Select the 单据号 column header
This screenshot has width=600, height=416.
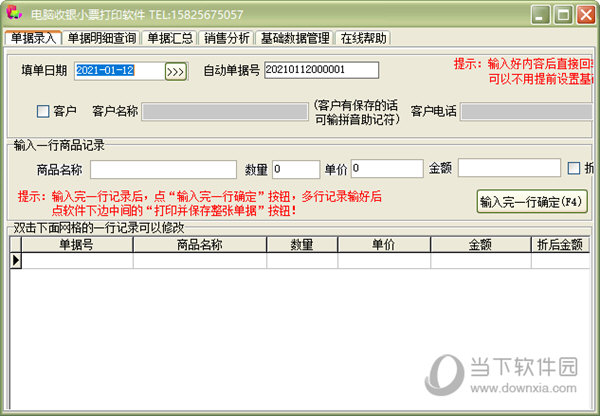click(x=77, y=245)
